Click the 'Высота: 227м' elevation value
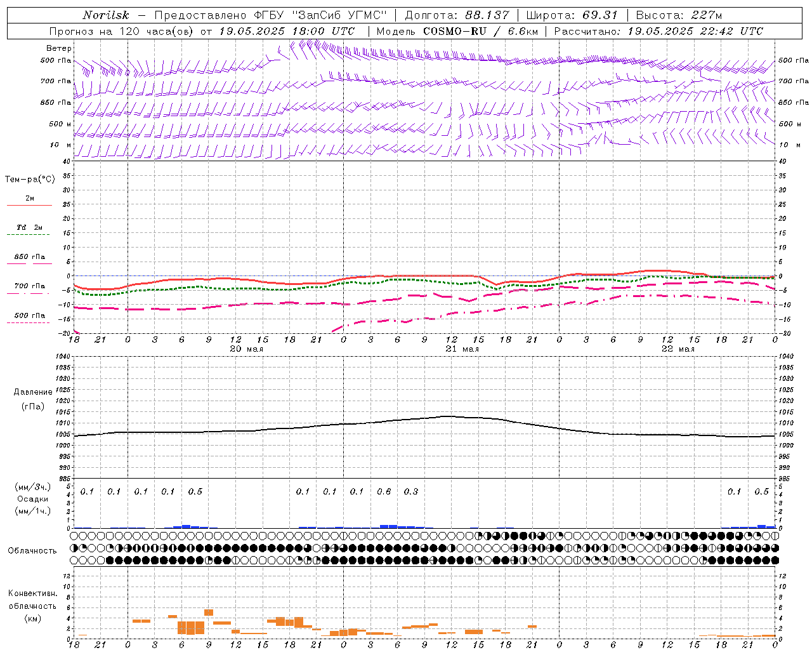The width and height of the screenshot is (812, 650). point(679,15)
